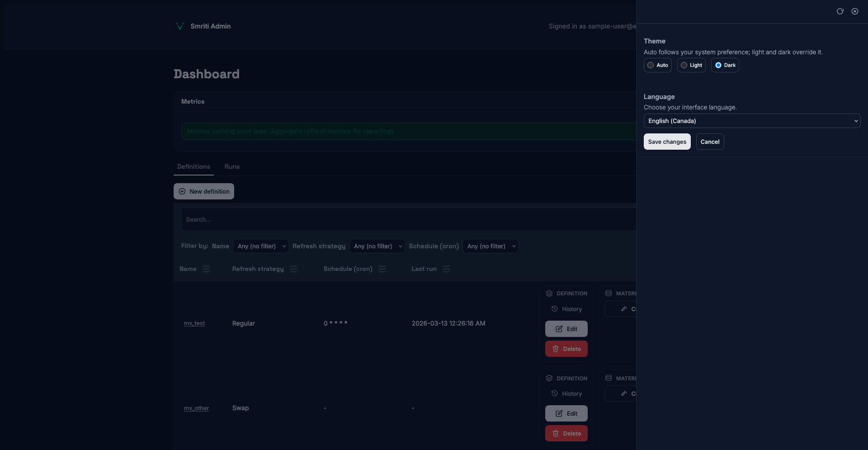
Task: Click the Last run column menu icon
Action: [446, 269]
